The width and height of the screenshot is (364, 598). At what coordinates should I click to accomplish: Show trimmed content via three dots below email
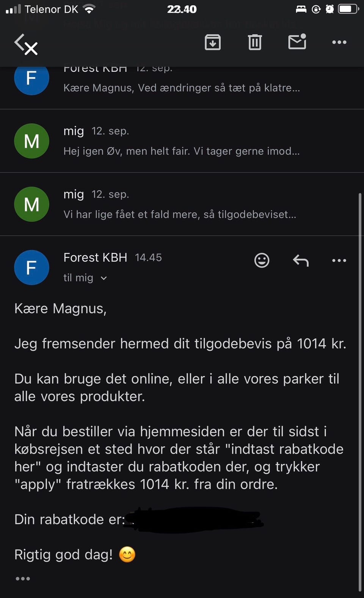coord(23,579)
